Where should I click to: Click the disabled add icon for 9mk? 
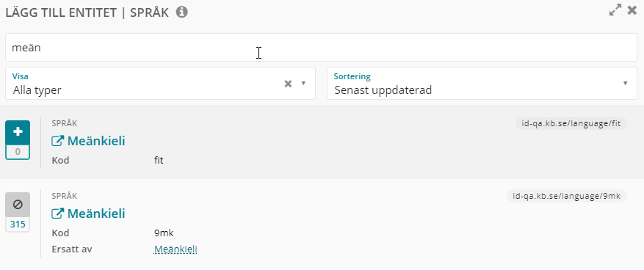(18, 205)
